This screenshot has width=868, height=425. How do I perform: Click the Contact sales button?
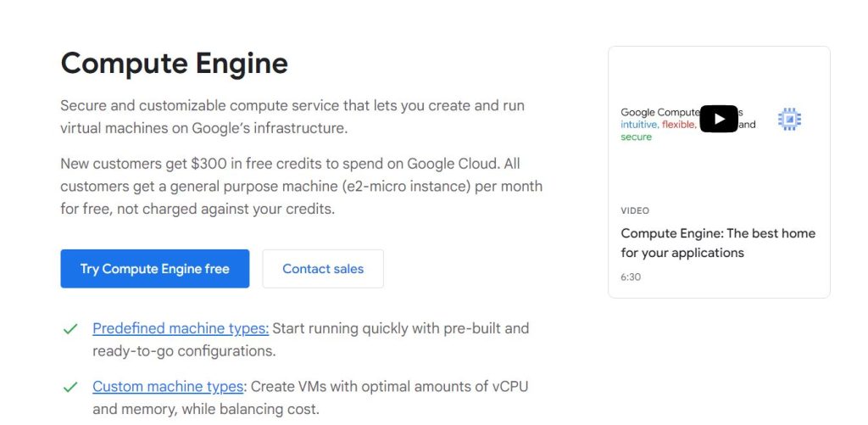[323, 269]
